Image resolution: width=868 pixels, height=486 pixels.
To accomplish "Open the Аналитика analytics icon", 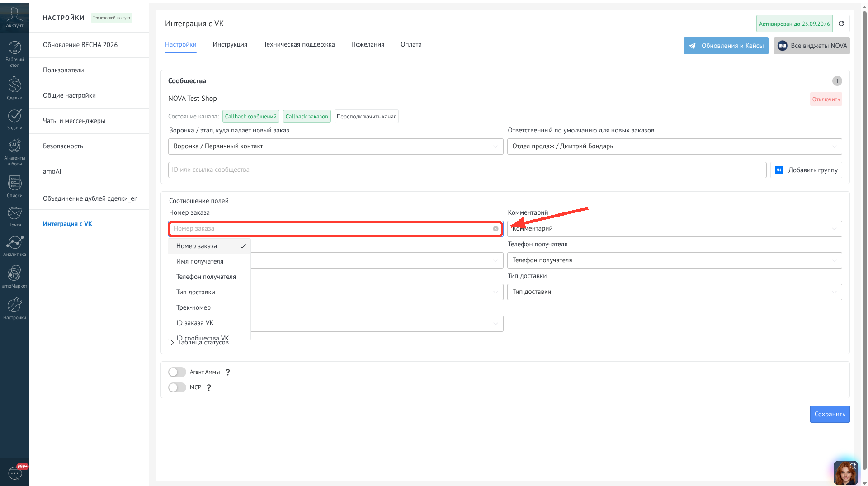I will tap(14, 246).
